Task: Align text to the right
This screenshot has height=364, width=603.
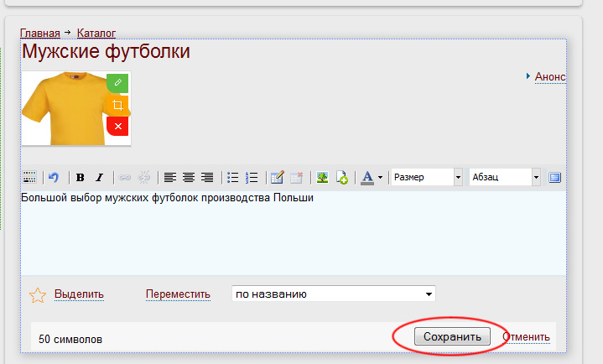Action: click(206, 177)
